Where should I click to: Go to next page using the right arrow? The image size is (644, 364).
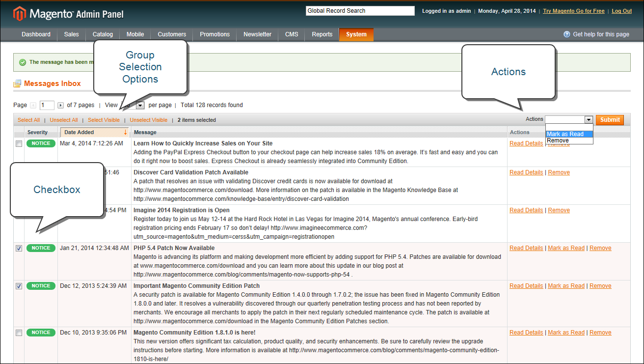[x=61, y=105]
